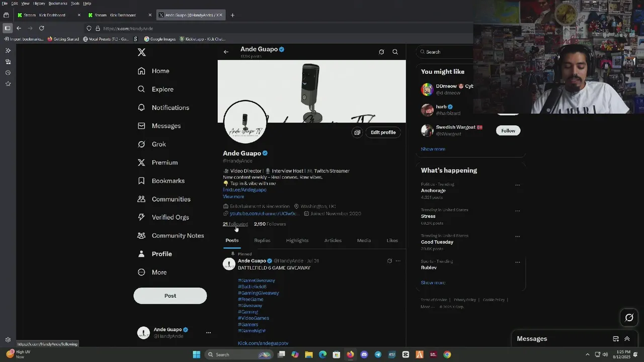Open the Rublev trending topic
Screen dimensions: 644x362
click(x=429, y=267)
